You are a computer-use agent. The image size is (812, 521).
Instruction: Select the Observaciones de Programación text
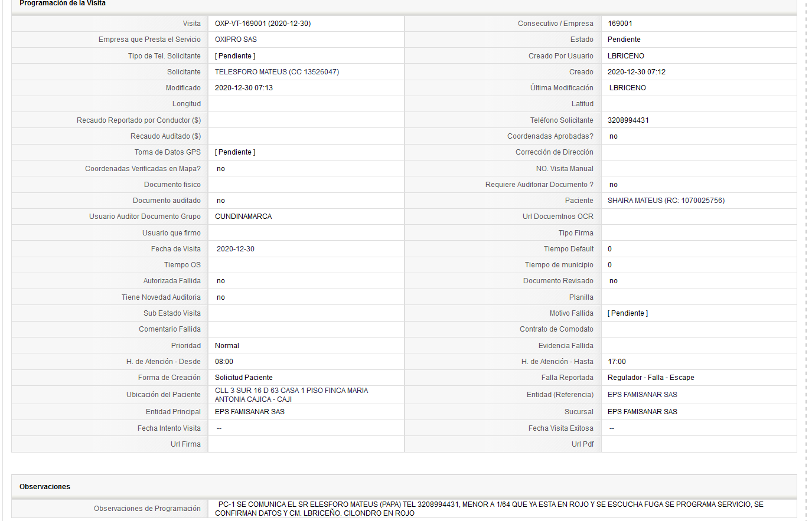[489, 509]
